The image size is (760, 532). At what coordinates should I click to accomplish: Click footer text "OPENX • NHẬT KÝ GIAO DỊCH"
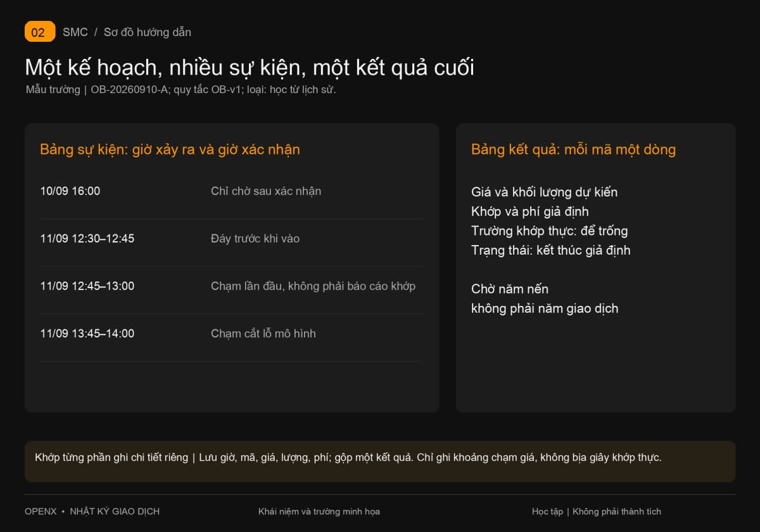(92, 512)
